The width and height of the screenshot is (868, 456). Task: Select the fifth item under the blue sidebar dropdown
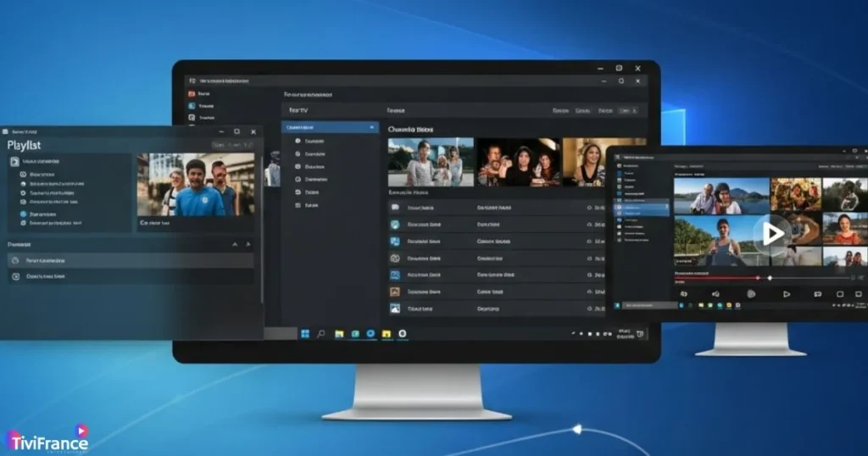307,192
